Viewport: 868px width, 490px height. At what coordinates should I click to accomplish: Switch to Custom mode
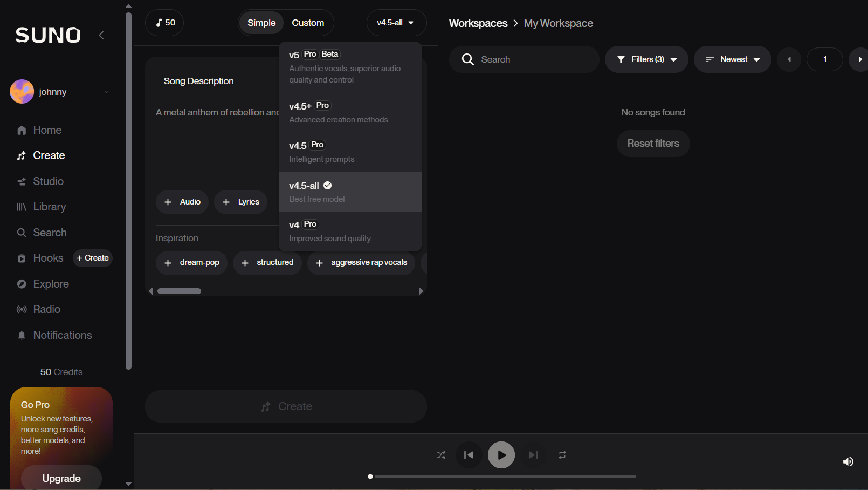coord(308,23)
